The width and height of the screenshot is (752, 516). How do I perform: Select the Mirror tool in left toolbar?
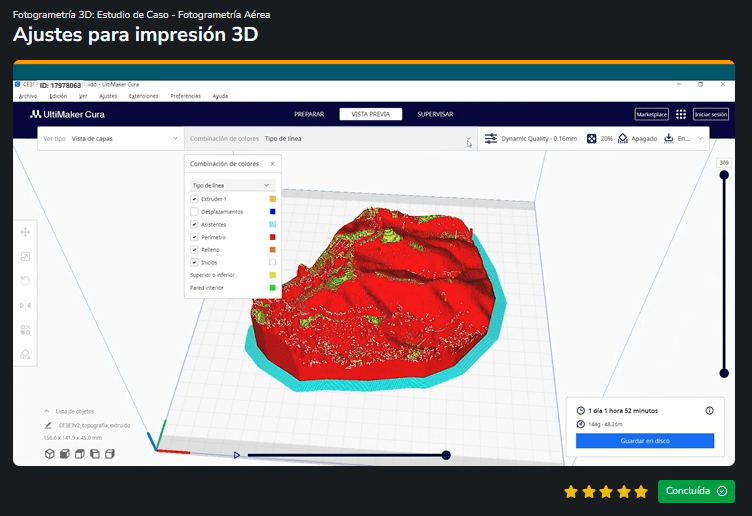click(x=25, y=305)
